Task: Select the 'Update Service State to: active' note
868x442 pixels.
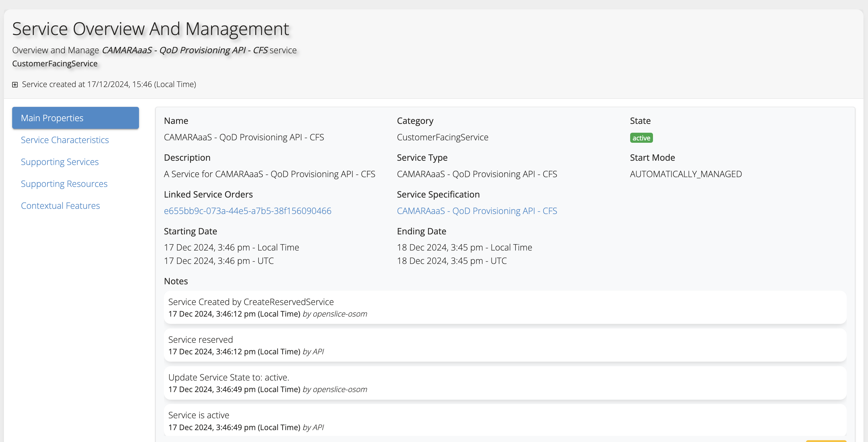Action: click(x=505, y=383)
